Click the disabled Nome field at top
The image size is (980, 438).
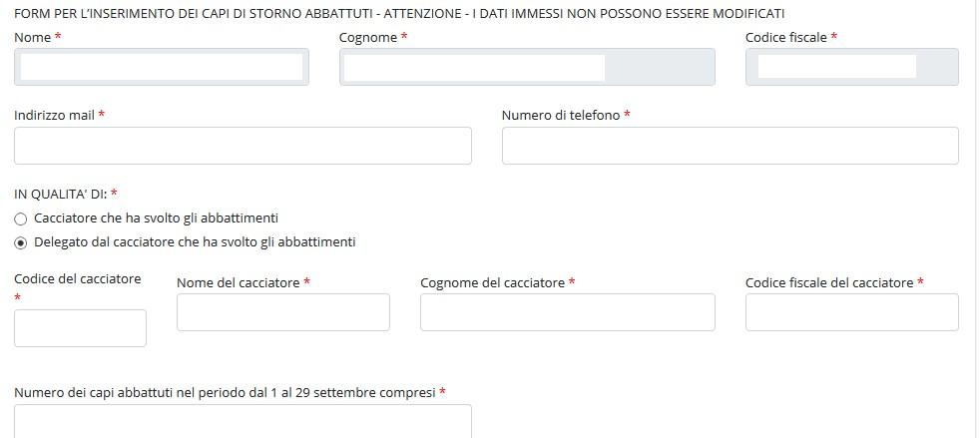pyautogui.click(x=162, y=67)
